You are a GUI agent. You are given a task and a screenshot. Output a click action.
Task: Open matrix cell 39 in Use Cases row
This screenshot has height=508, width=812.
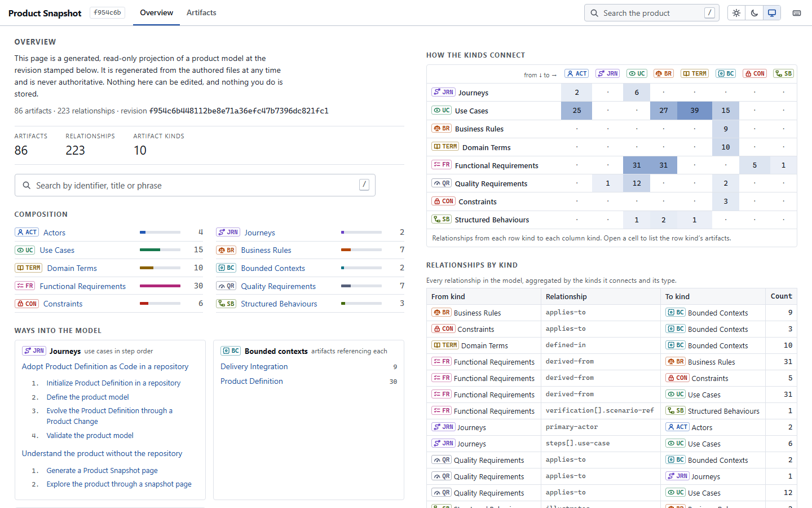tap(695, 111)
